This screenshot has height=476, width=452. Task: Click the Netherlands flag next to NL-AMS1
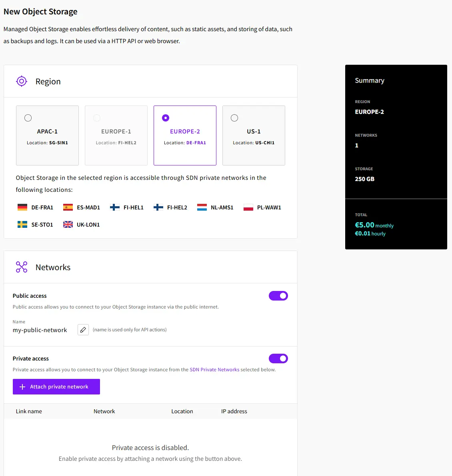click(x=202, y=207)
